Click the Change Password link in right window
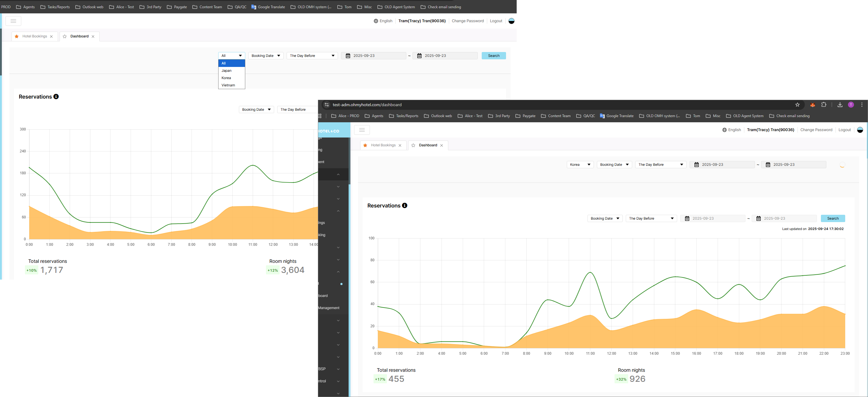 coord(816,130)
